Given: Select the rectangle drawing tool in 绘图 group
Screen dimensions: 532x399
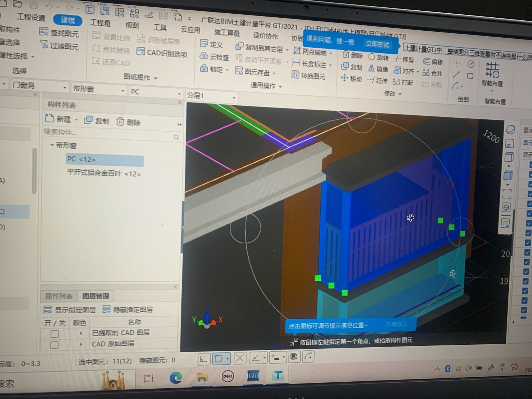Looking at the screenshot, I should pos(470,76).
